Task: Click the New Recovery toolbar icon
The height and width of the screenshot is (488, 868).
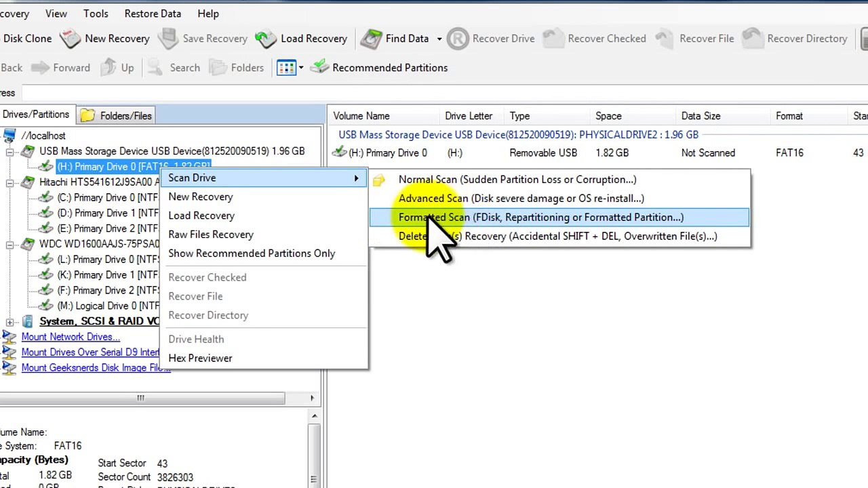Action: (70, 39)
